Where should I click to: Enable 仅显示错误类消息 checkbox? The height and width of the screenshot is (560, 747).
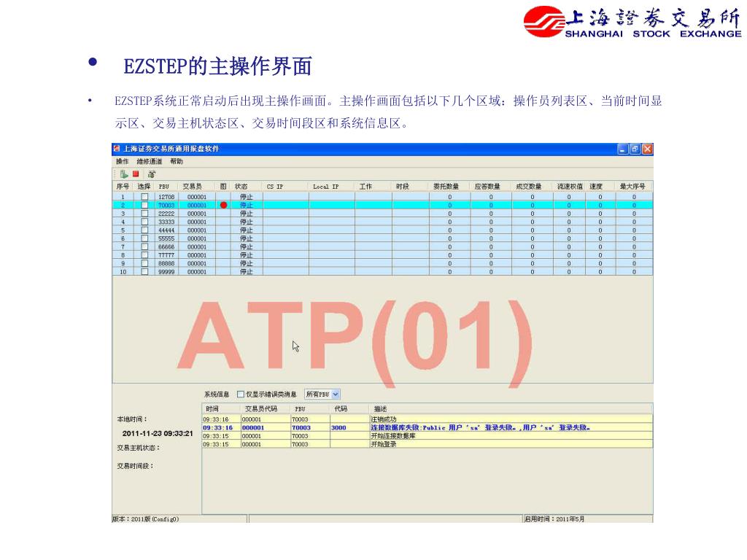[x=241, y=394]
